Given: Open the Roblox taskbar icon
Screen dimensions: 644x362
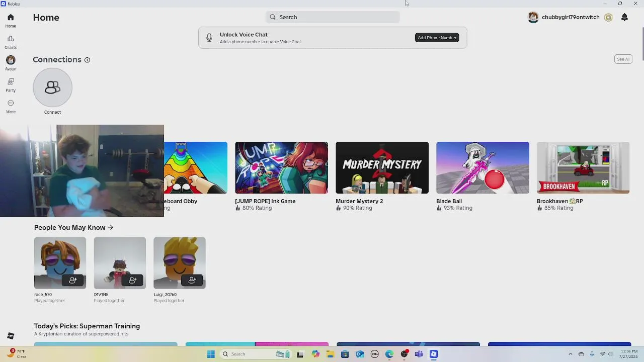Looking at the screenshot, I should 434,354.
